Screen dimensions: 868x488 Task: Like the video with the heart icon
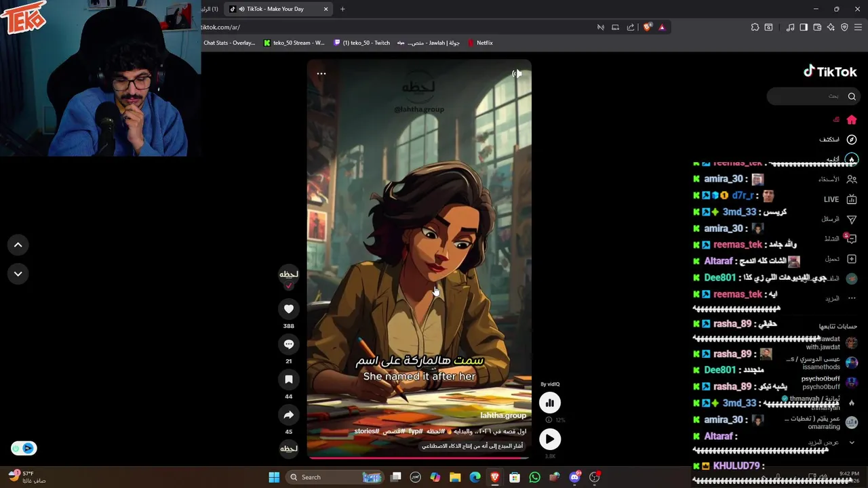click(289, 309)
